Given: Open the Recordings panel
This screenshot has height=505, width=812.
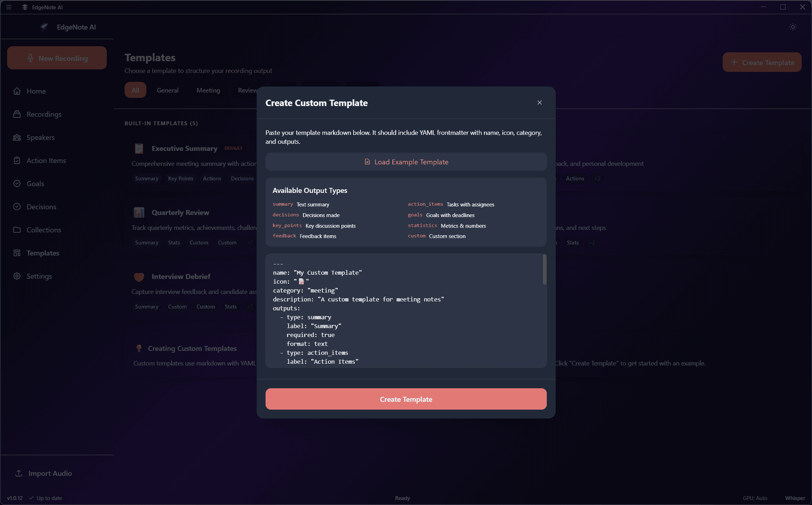Looking at the screenshot, I should [44, 114].
